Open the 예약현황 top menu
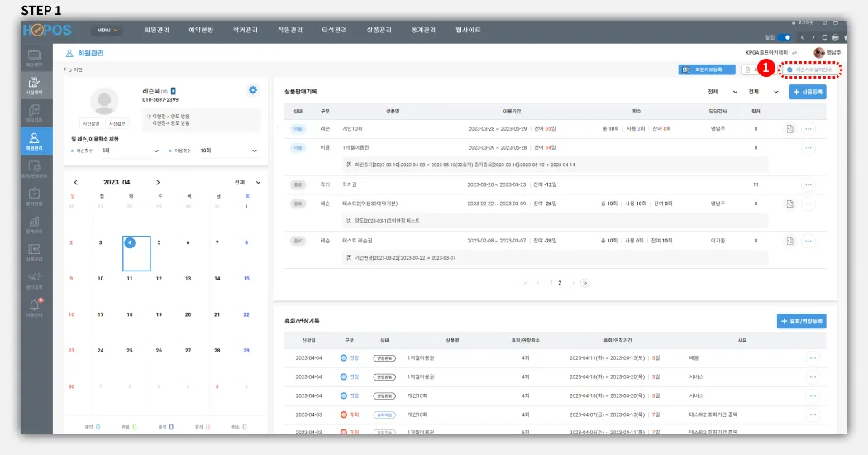Viewport: 868px width, 455px height. coord(201,30)
